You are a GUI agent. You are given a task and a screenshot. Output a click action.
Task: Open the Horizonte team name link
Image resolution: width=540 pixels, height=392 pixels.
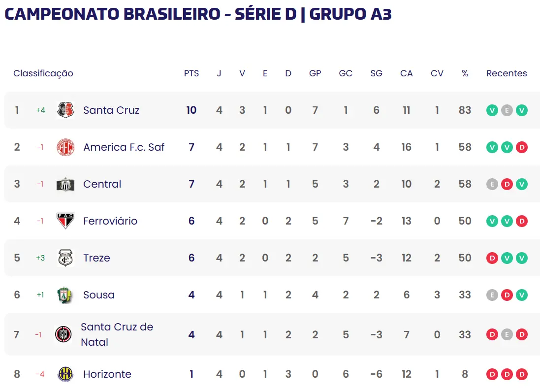coord(107,374)
